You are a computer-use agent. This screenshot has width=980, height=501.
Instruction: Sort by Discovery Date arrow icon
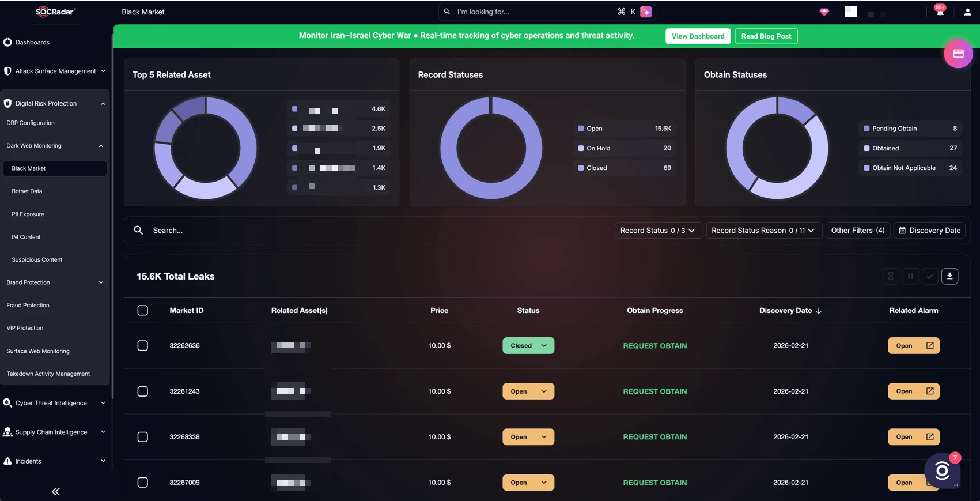819,311
